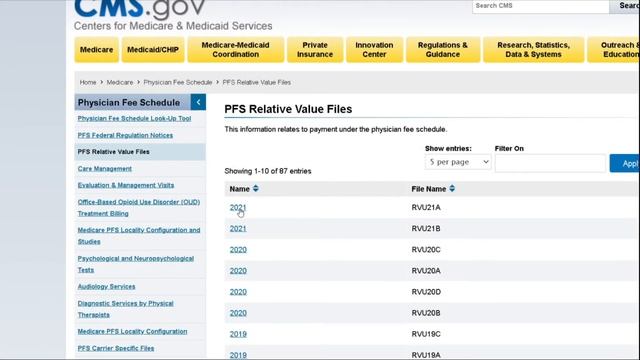Click the CMS.gov logo
This screenshot has height=360, width=640.
click(x=140, y=9)
